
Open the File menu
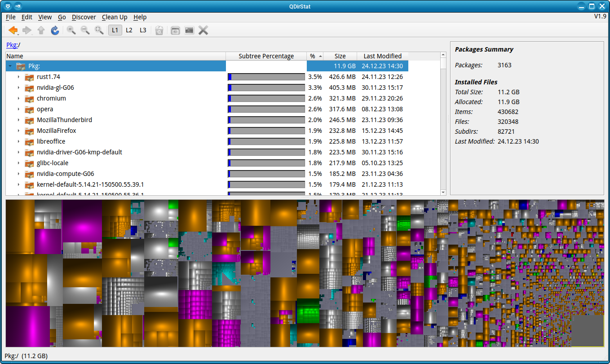(x=11, y=17)
